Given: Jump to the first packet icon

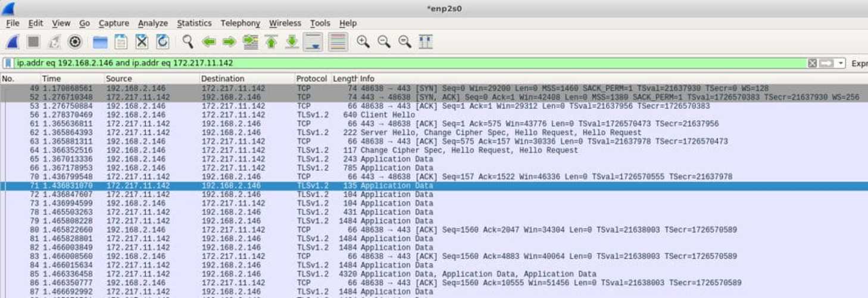Looking at the screenshot, I should coord(271,42).
